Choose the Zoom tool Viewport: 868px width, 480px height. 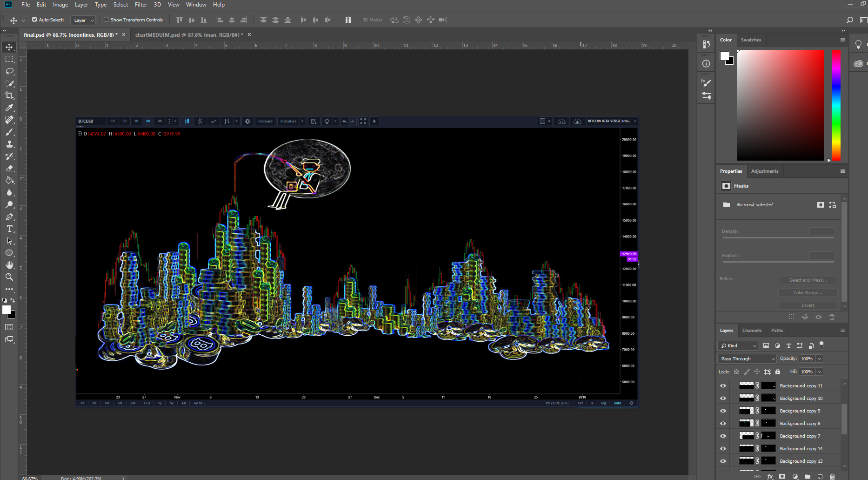pos(9,277)
